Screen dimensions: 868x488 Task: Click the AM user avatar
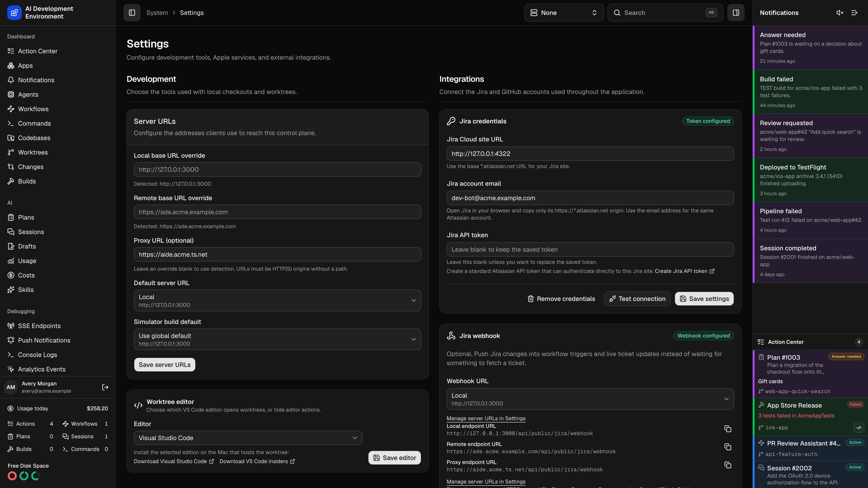click(x=11, y=387)
